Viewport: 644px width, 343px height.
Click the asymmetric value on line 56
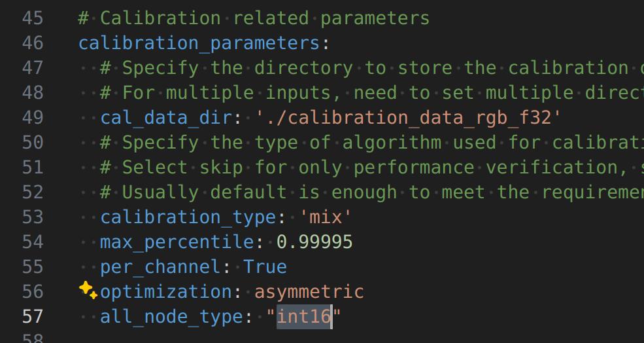(x=309, y=291)
